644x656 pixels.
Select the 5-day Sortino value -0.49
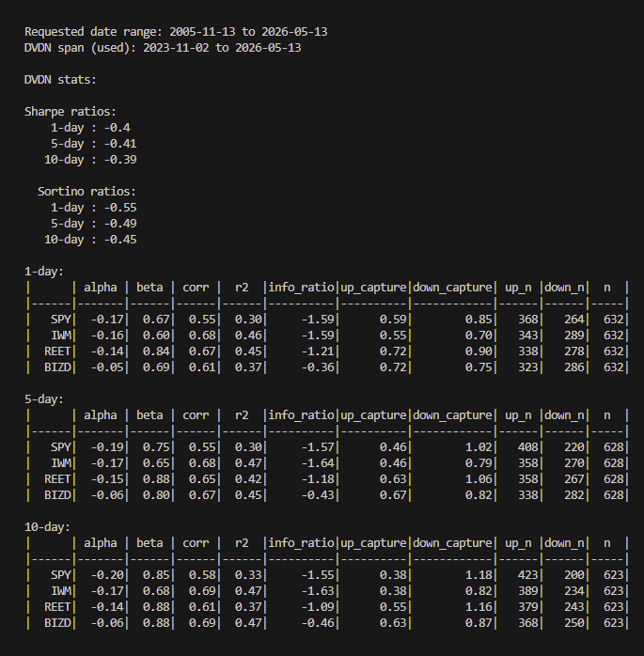[120, 224]
